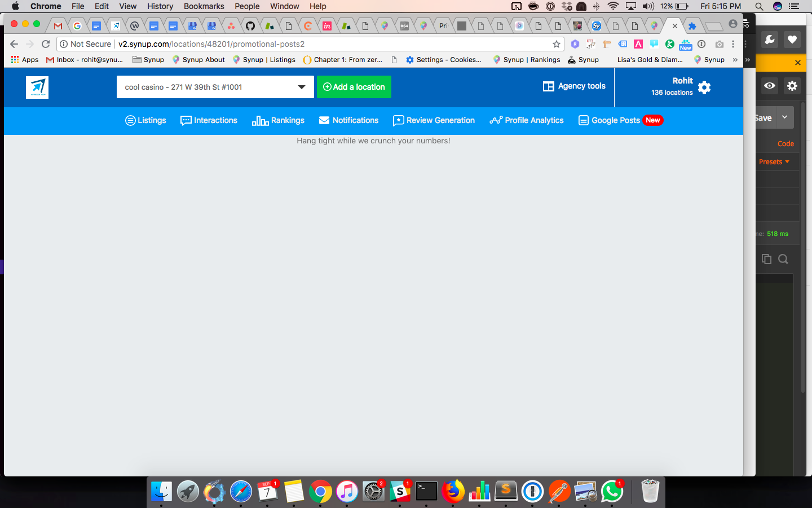Open the Rankings tab
This screenshot has height=508, width=812.
click(x=278, y=120)
